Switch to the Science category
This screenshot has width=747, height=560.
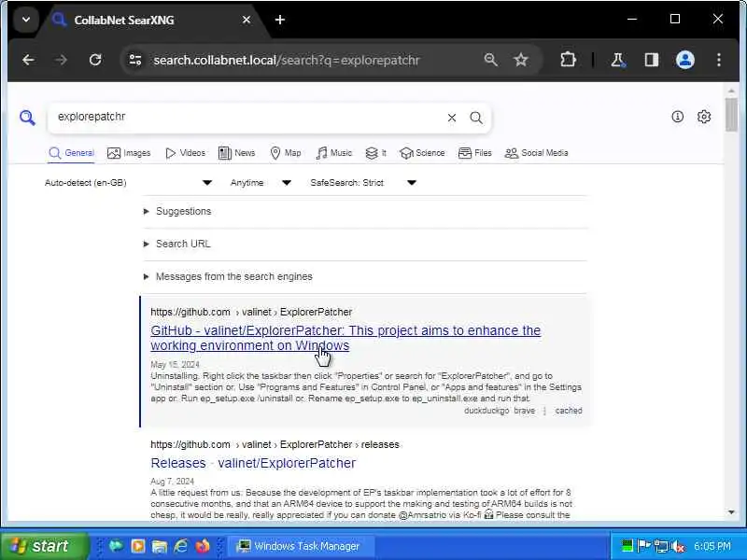pos(422,153)
